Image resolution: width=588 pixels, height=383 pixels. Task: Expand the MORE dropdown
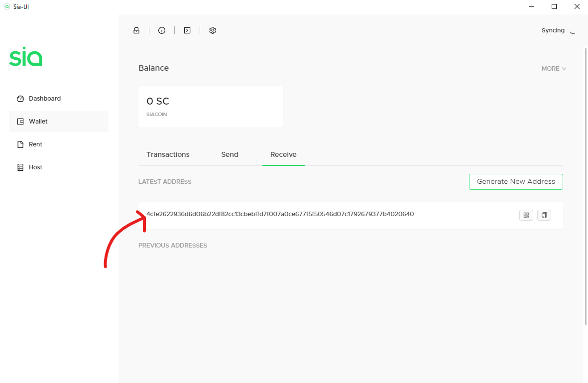pyautogui.click(x=554, y=69)
